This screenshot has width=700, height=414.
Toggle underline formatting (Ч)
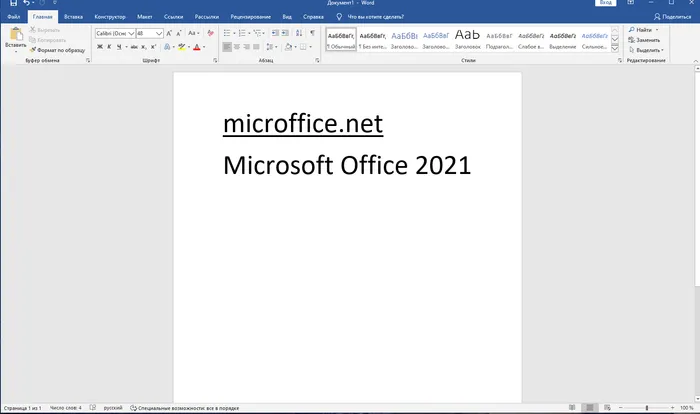[x=119, y=47]
